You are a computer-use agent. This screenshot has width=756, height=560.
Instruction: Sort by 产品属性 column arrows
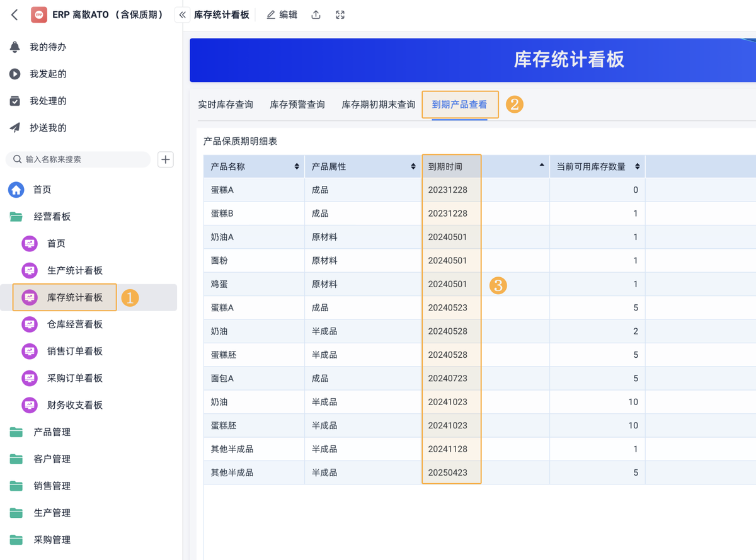[x=413, y=167]
